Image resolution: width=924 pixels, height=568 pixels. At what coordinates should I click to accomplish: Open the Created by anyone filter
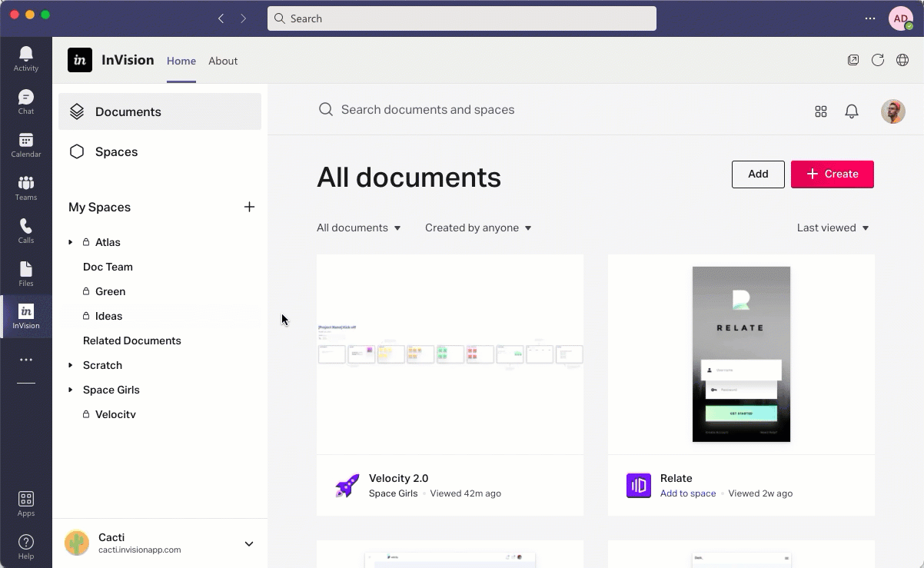point(477,228)
